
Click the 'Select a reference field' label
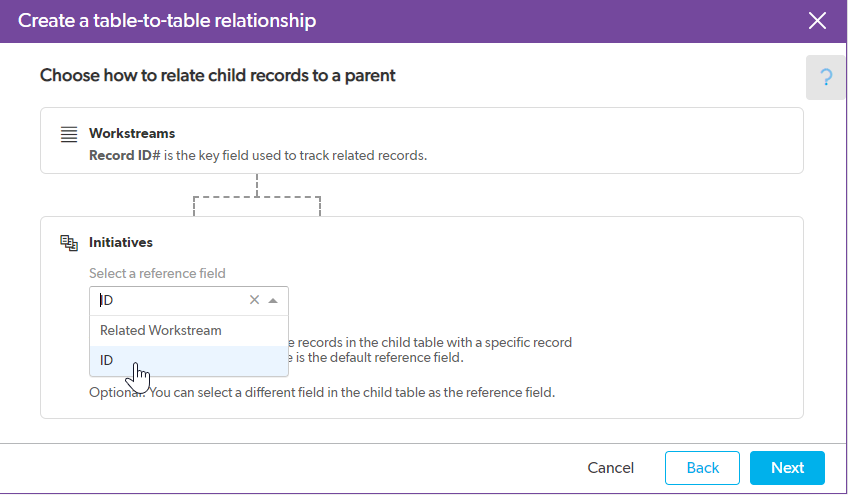point(157,273)
